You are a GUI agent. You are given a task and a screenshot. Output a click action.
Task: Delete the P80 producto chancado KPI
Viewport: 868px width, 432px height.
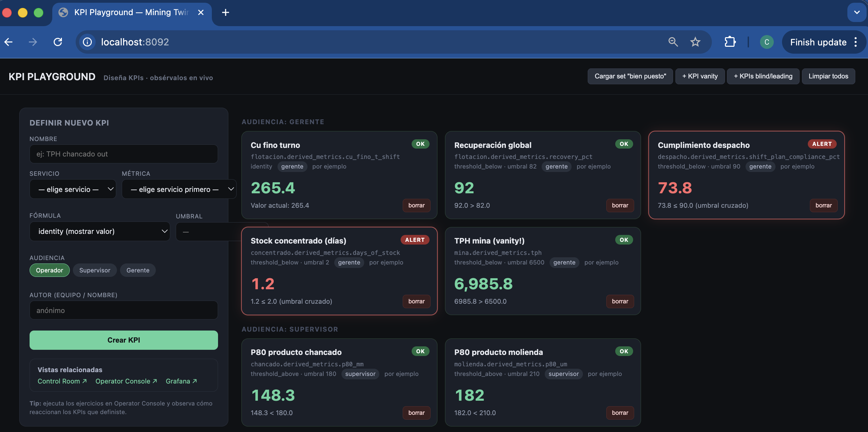(x=416, y=413)
